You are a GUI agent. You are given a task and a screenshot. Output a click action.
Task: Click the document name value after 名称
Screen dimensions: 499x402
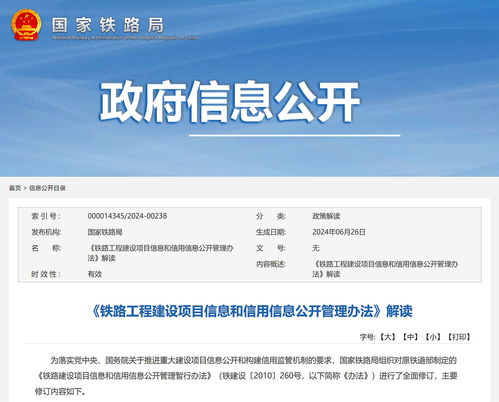pos(160,253)
